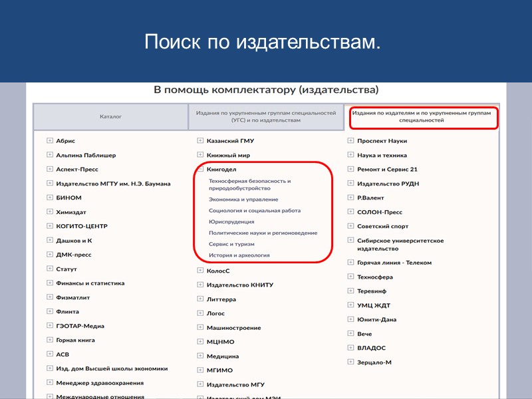The image size is (532, 399).
Task: Open the Юриспруденция link
Action: pos(231,222)
